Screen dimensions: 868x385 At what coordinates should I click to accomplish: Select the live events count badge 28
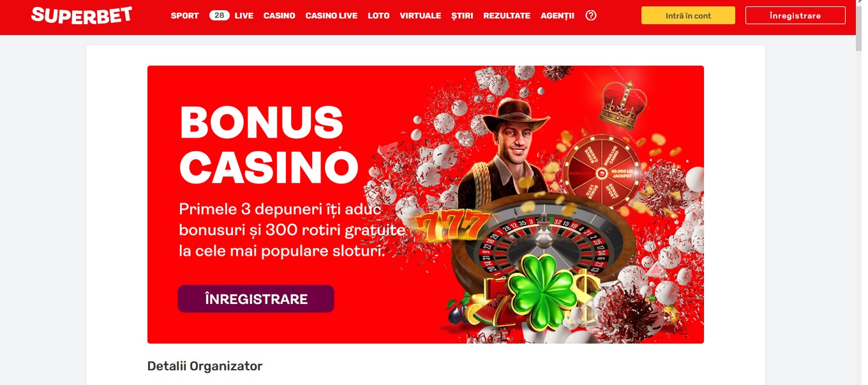pyautogui.click(x=220, y=15)
